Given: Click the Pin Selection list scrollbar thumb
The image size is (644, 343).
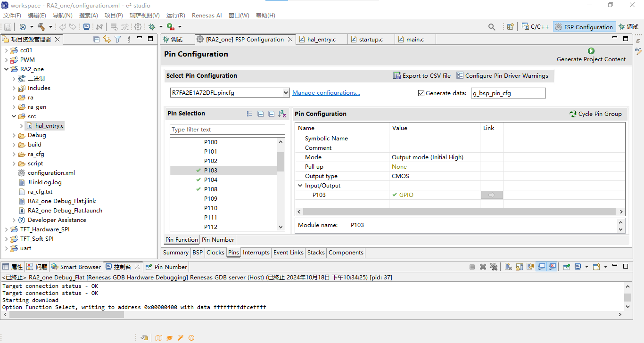Looking at the screenshot, I should [281, 162].
